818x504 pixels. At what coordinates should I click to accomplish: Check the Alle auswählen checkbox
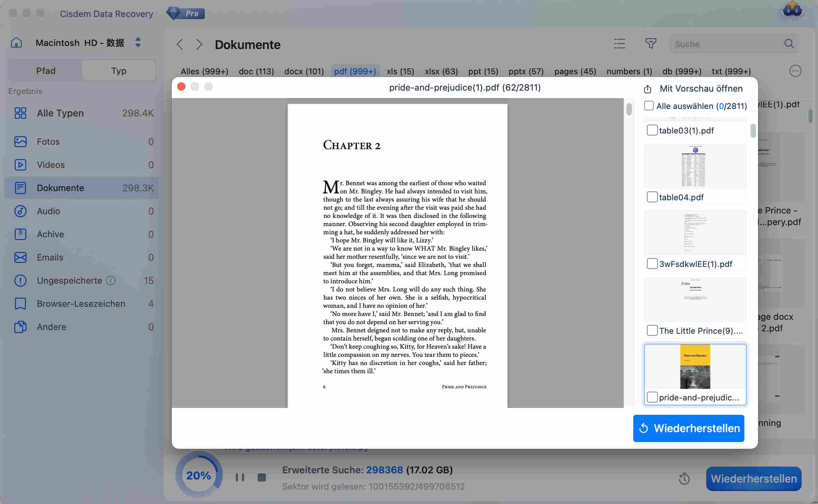click(649, 106)
